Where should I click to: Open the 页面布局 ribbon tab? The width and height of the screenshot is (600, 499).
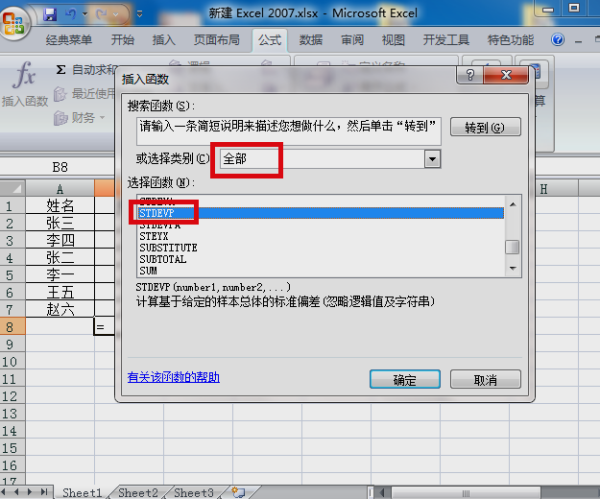tap(217, 40)
